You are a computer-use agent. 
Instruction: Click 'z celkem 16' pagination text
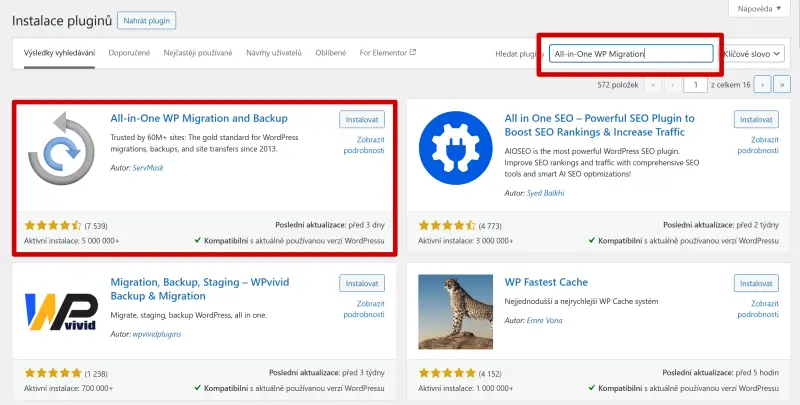point(731,85)
